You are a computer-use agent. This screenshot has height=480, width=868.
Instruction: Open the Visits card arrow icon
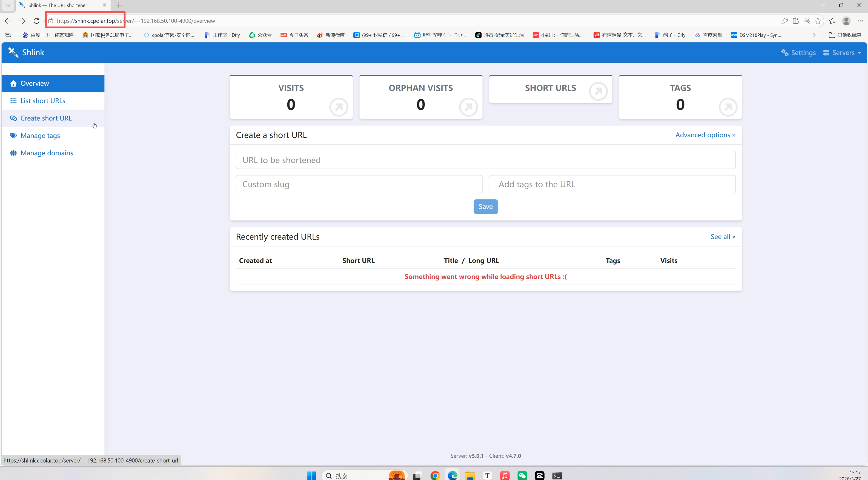[338, 107]
